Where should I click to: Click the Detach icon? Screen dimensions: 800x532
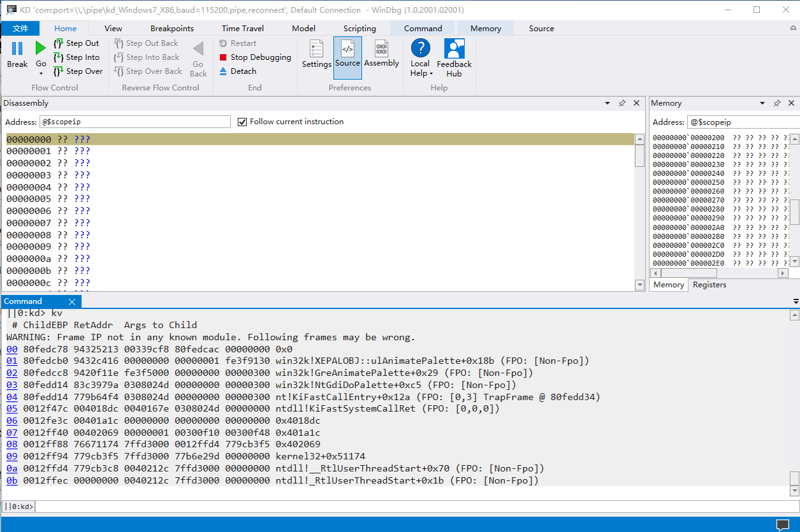pyautogui.click(x=223, y=71)
